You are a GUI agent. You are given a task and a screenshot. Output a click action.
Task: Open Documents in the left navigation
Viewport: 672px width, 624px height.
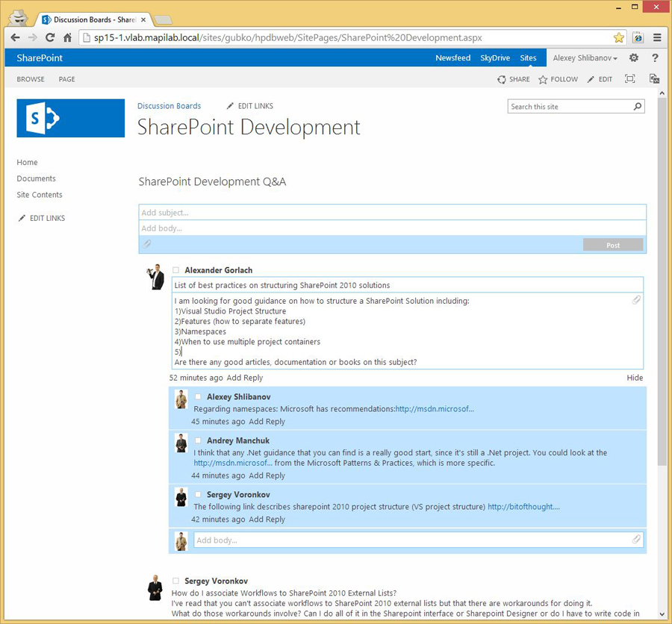click(x=36, y=178)
